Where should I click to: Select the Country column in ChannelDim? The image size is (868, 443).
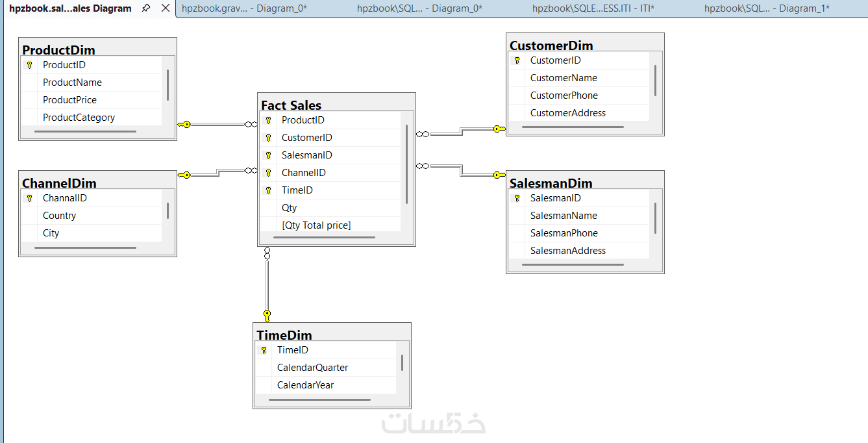91,216
